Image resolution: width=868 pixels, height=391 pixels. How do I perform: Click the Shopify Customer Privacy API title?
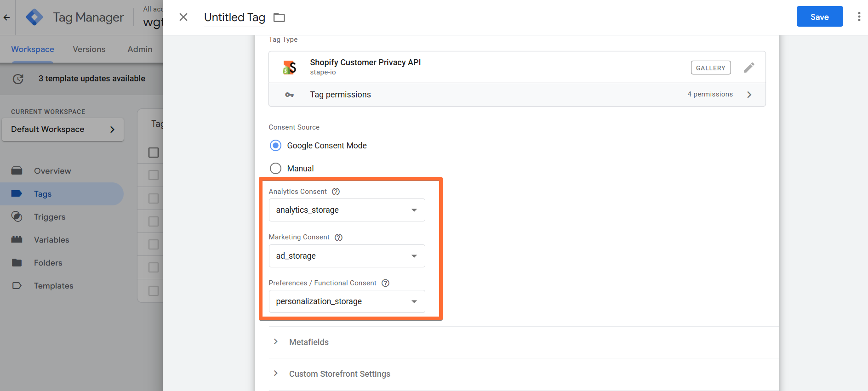point(365,62)
